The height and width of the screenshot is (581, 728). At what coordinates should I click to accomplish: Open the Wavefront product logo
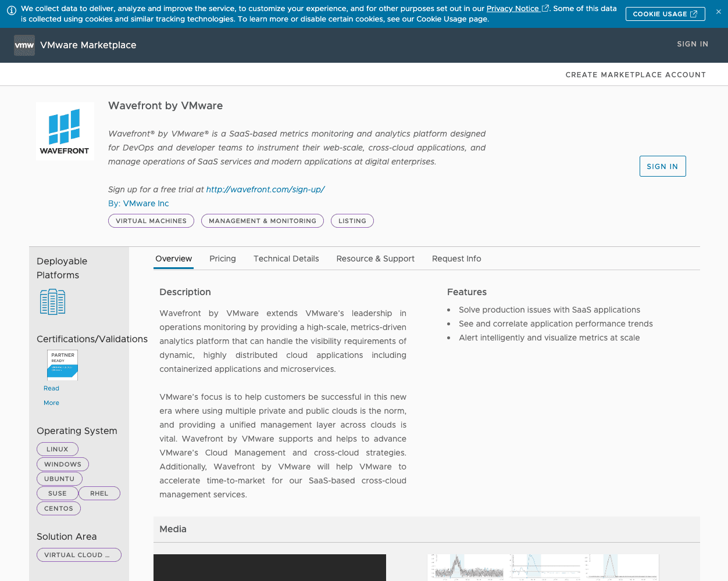click(65, 131)
